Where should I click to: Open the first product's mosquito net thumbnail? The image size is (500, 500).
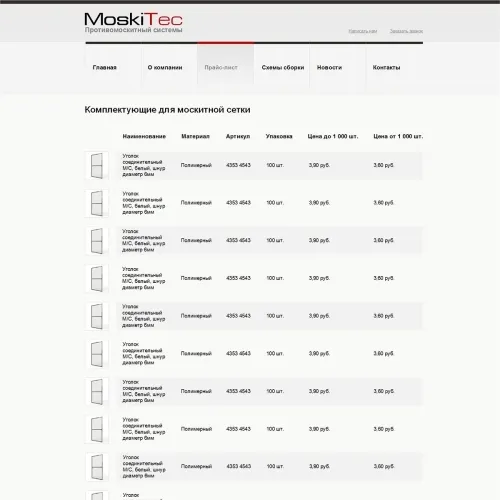(x=97, y=165)
